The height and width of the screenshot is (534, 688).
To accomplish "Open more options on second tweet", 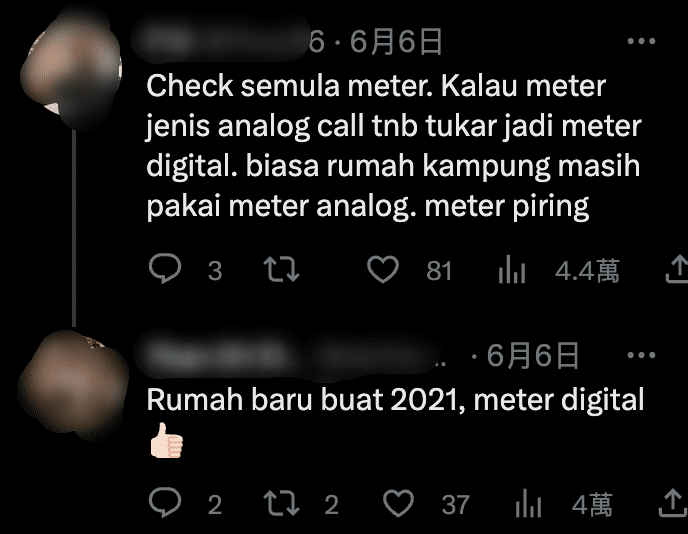I will pyautogui.click(x=641, y=355).
